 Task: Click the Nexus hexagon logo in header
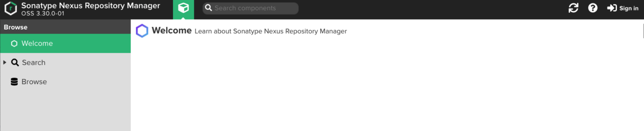(11, 8)
